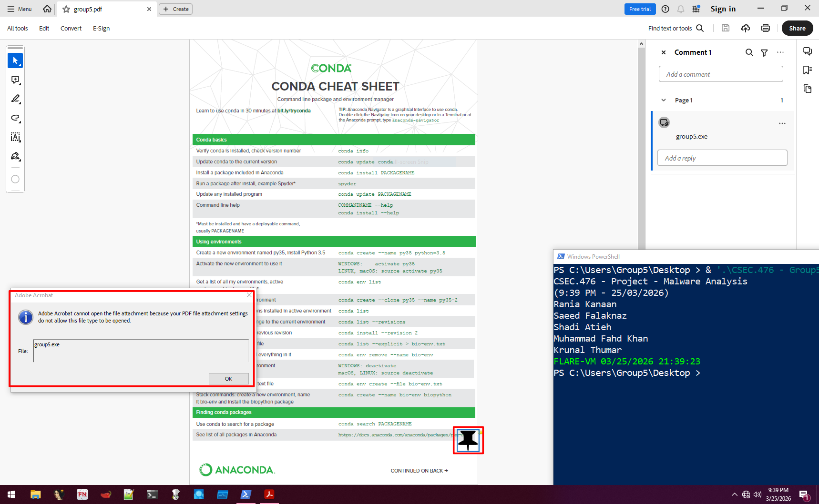Launch PowerShell from the taskbar
Screen dimensions: 819x504
click(246, 494)
